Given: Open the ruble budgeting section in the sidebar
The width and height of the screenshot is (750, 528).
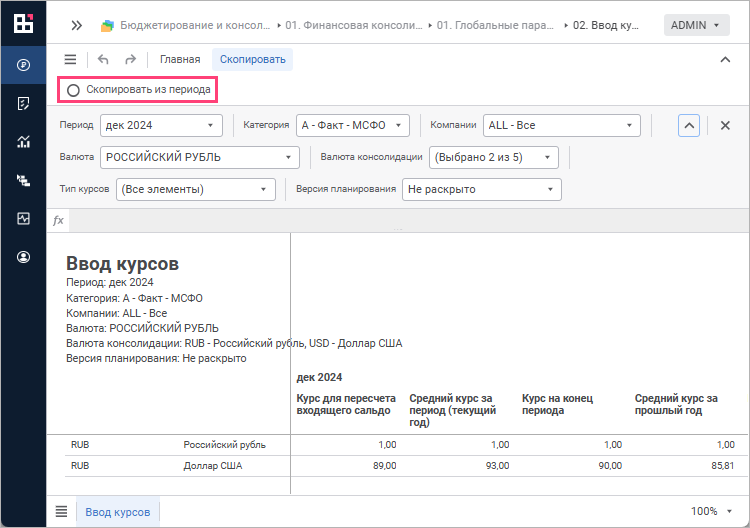Looking at the screenshot, I should pos(22,65).
